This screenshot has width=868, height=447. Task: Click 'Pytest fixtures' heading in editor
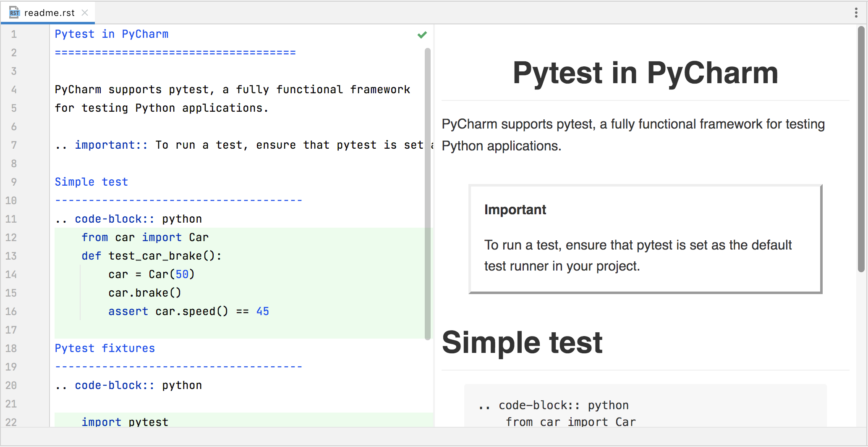(105, 348)
